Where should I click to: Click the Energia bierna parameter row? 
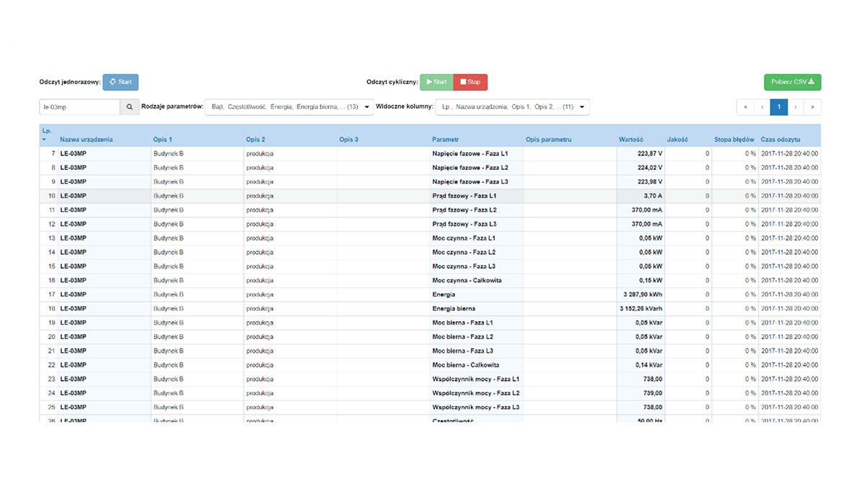(454, 309)
